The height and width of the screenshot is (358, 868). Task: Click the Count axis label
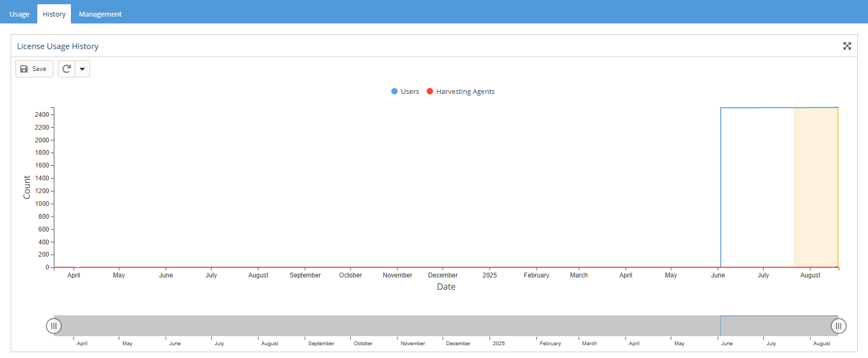click(27, 187)
